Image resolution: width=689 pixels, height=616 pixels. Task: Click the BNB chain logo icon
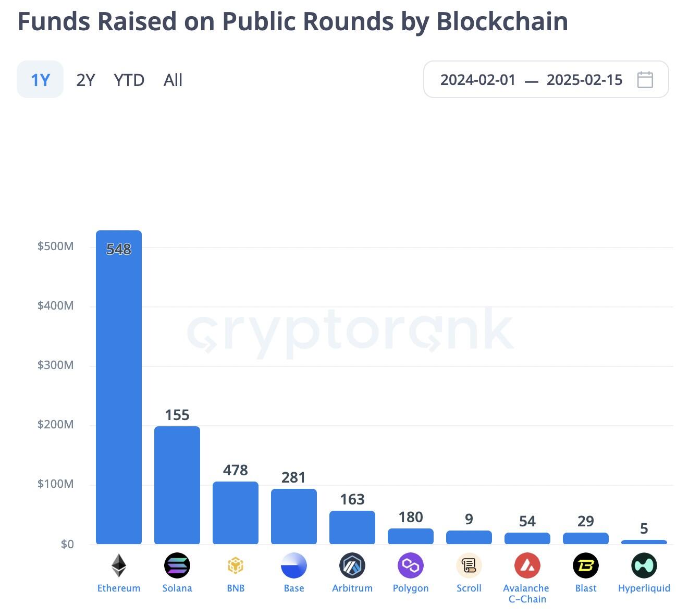pyautogui.click(x=236, y=565)
